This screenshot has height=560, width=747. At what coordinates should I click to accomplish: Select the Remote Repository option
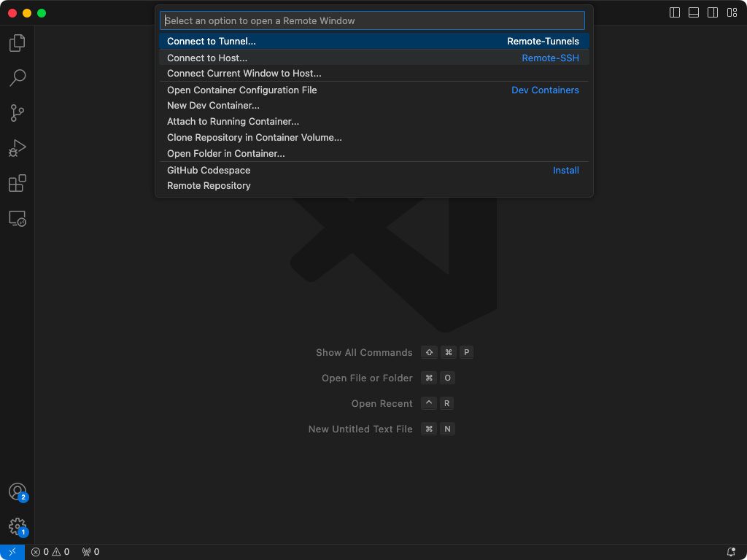tap(374, 185)
